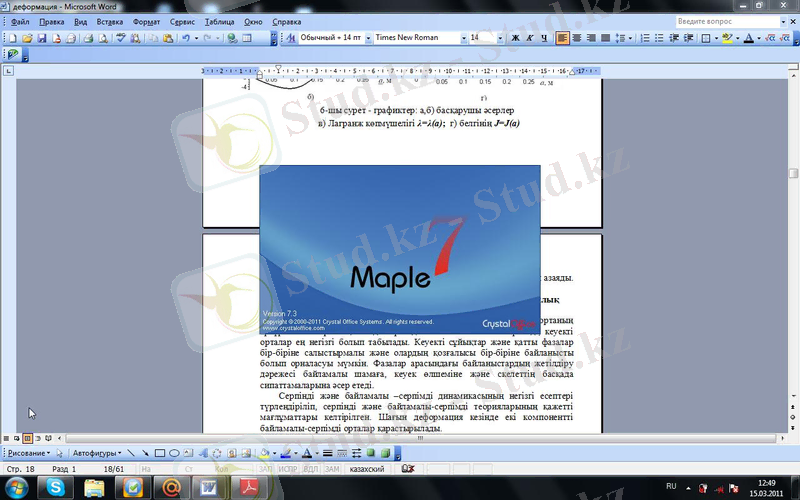800x500 pixels.
Task: Click bulleted list icon
Action: point(659,38)
